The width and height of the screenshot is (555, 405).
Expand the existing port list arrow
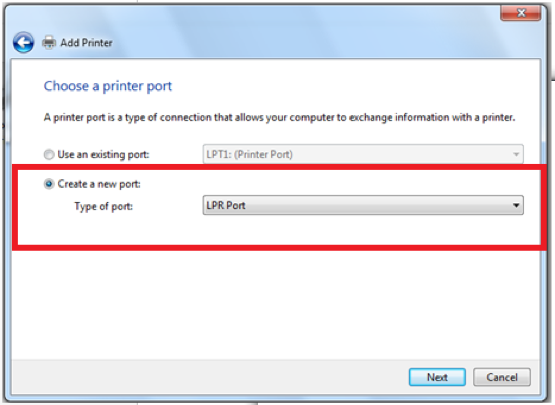coord(516,154)
